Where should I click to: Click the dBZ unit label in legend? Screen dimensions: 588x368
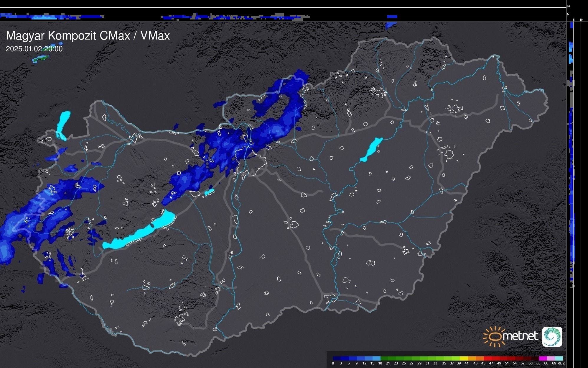click(561, 363)
